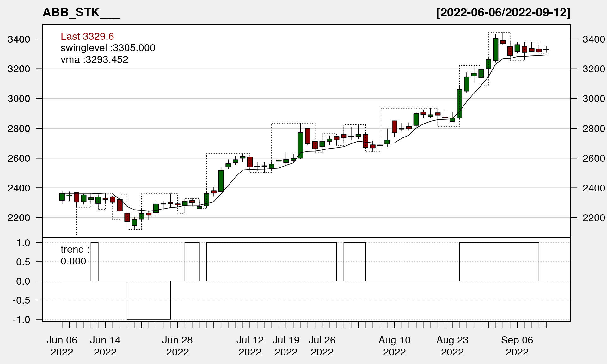Click the date range label at top right
Screen dimensions: 607x364
point(503,13)
